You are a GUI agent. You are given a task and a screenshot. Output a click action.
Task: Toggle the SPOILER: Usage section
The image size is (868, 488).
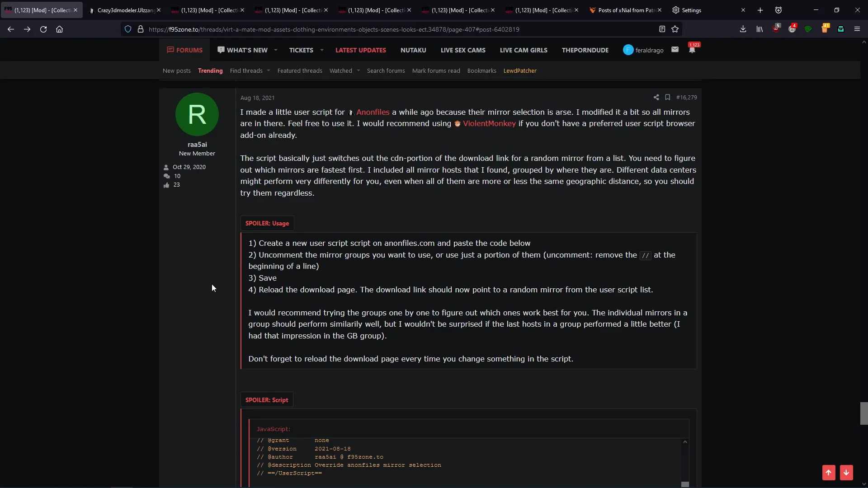[267, 223]
